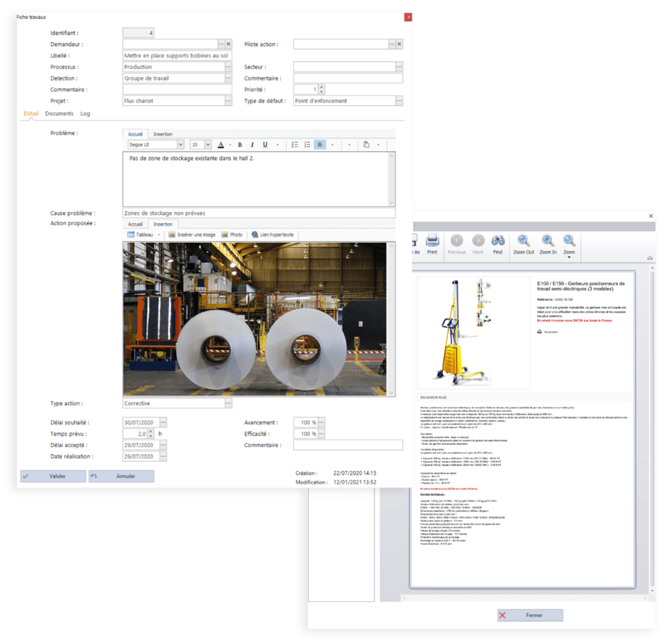Open the alignment options dropdown arrow
This screenshot has width=664, height=644.
click(333, 145)
